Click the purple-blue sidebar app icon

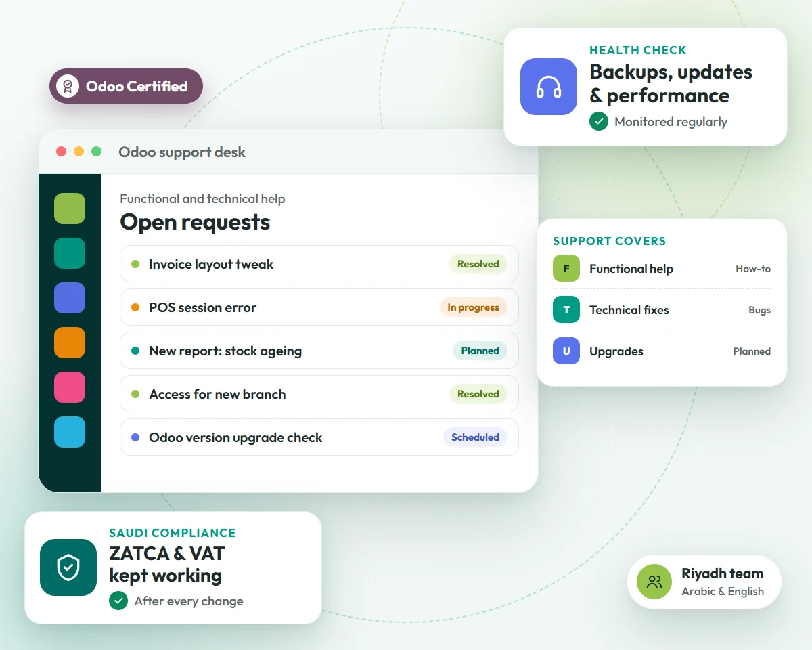[x=70, y=298]
